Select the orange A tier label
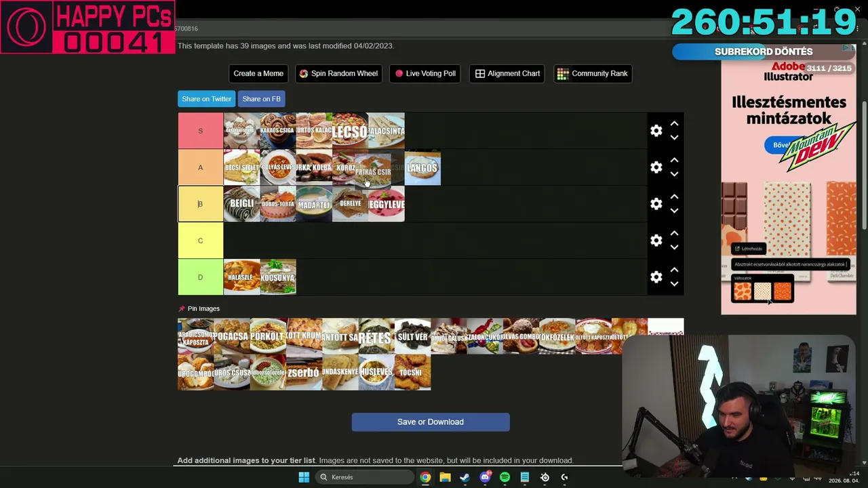This screenshot has width=868, height=488. pos(200,167)
